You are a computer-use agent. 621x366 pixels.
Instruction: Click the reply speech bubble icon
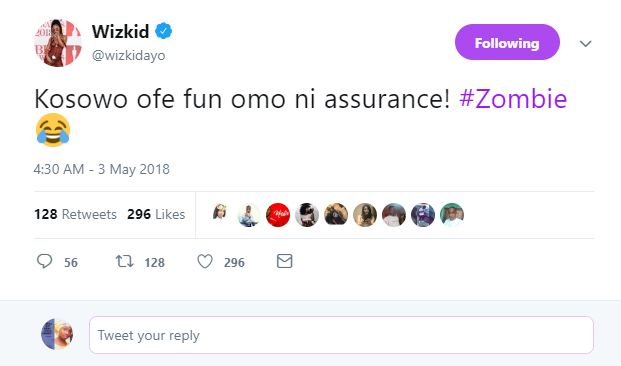44,261
